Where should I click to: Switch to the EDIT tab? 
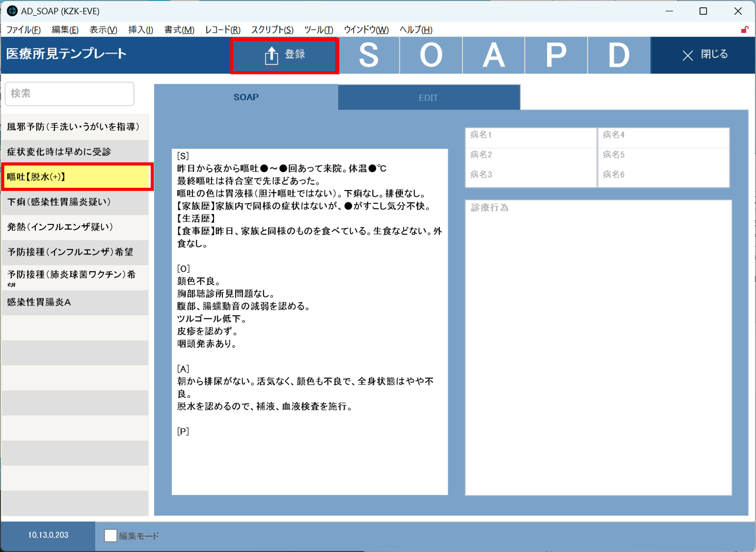coord(429,97)
